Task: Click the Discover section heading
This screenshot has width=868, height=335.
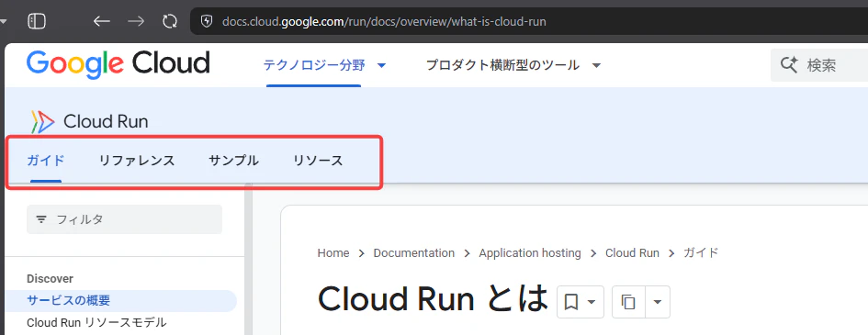Action: tap(50, 279)
